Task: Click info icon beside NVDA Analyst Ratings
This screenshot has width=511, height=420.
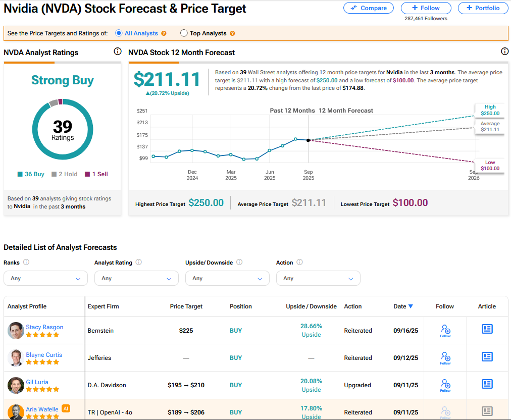Action: tap(118, 51)
